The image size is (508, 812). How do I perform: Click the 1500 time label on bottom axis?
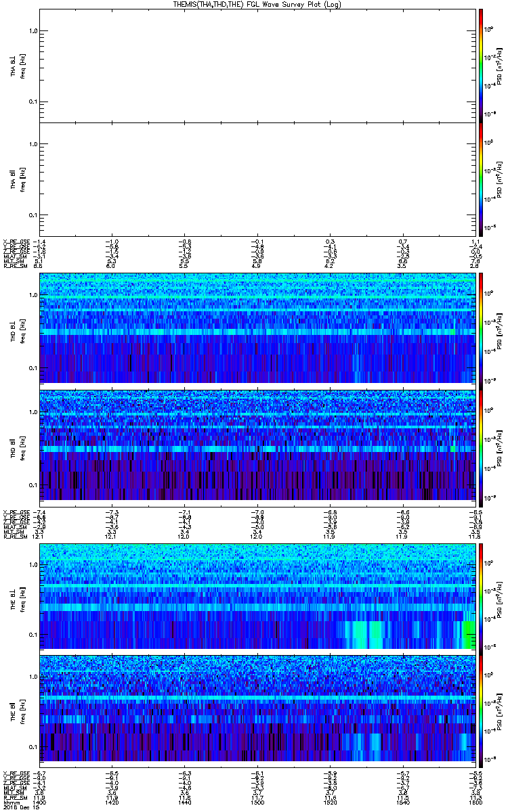tap(257, 801)
